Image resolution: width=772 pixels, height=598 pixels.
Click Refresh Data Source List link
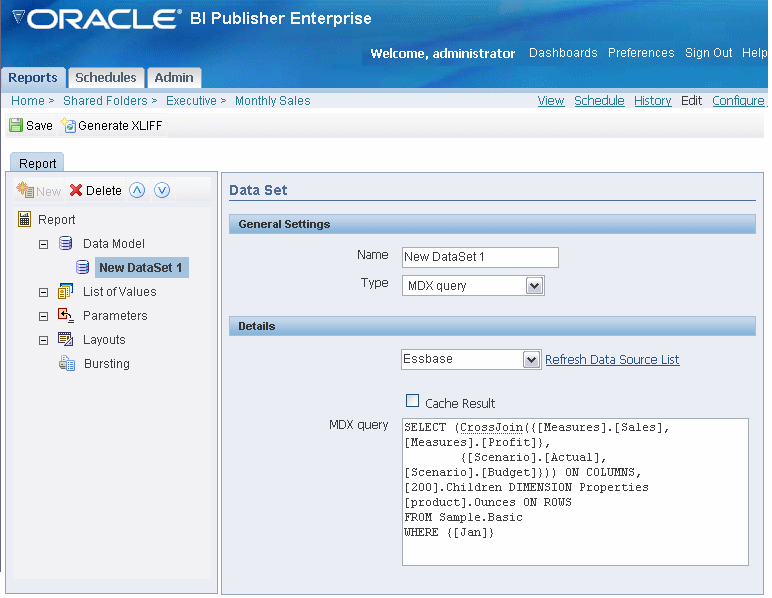(612, 360)
